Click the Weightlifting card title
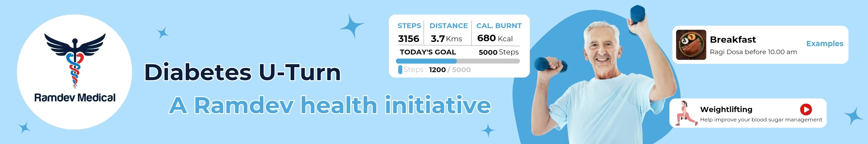The image size is (868, 144). (726, 109)
